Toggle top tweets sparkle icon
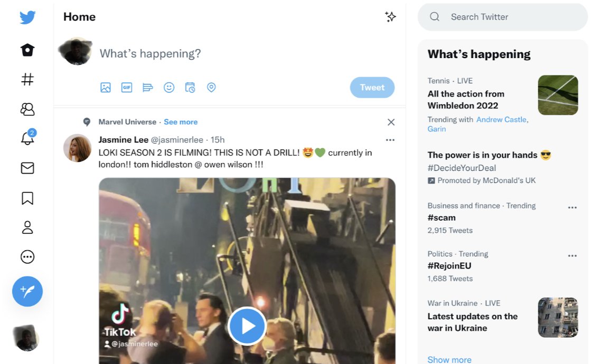Image resolution: width=592 pixels, height=364 pixels. pos(390,16)
